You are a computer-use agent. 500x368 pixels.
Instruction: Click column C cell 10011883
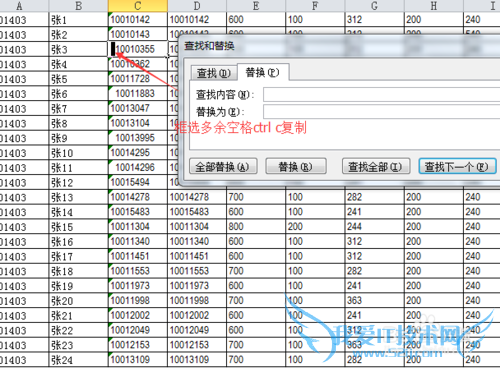point(138,94)
